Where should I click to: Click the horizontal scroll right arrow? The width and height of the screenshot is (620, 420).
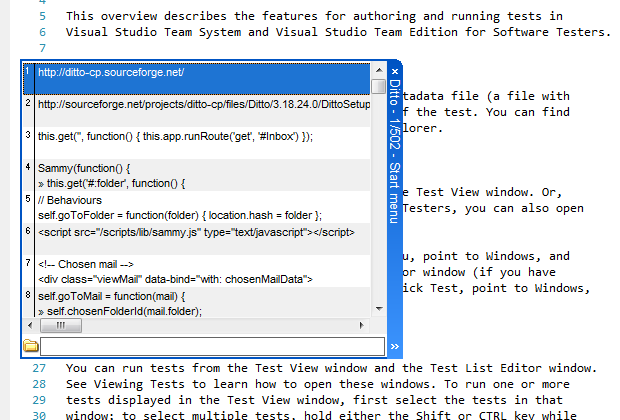click(361, 325)
